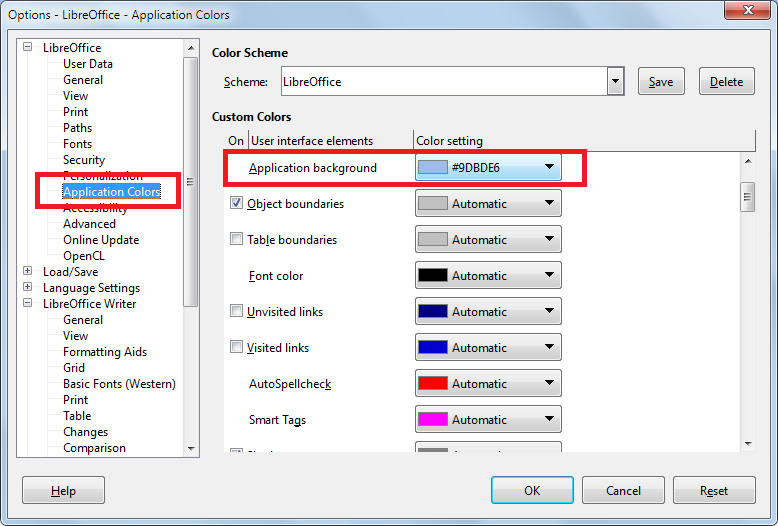Screen dimensions: 778x526
Task: Select Table under LibreOffice Writer
Action: click(x=77, y=416)
